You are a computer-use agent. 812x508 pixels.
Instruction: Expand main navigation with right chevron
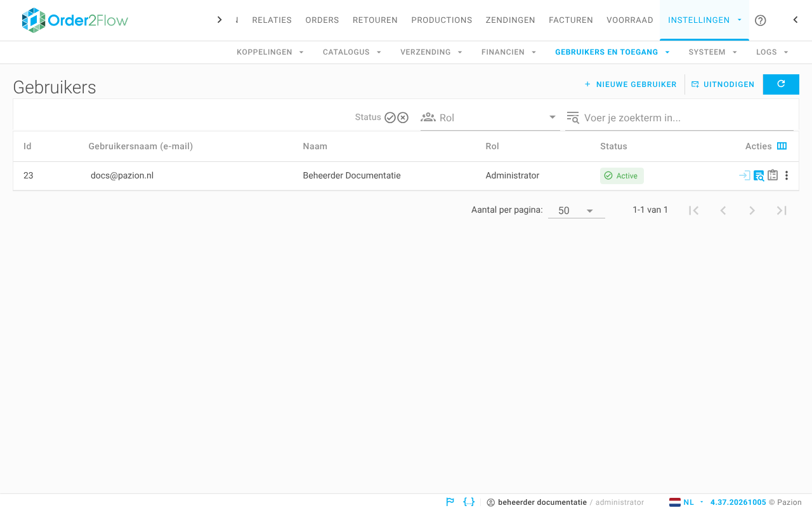[x=219, y=20]
